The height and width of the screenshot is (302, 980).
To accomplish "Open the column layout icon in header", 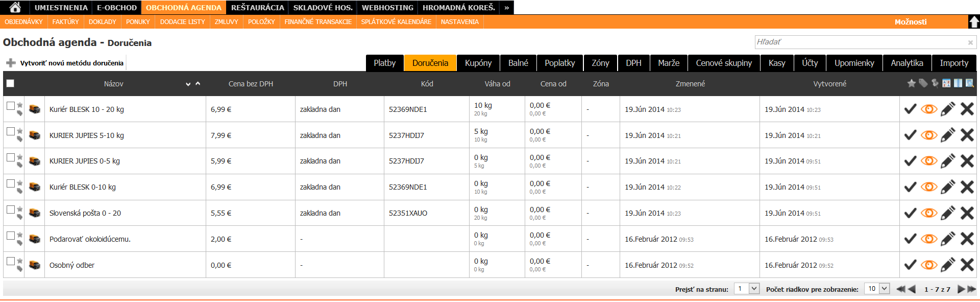I will click(x=958, y=83).
